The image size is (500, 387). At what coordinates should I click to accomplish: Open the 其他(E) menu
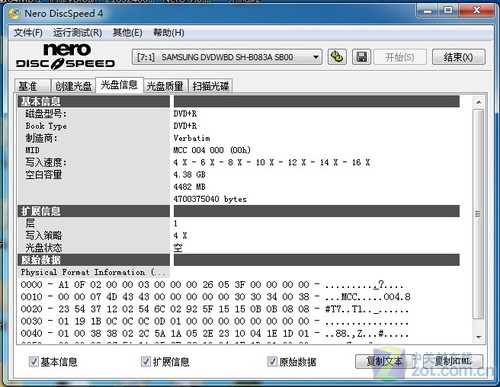click(x=127, y=33)
